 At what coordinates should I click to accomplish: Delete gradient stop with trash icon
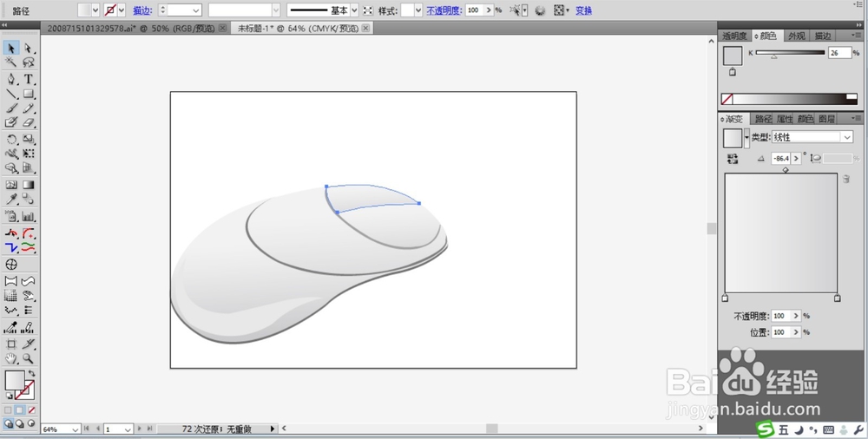tap(845, 179)
